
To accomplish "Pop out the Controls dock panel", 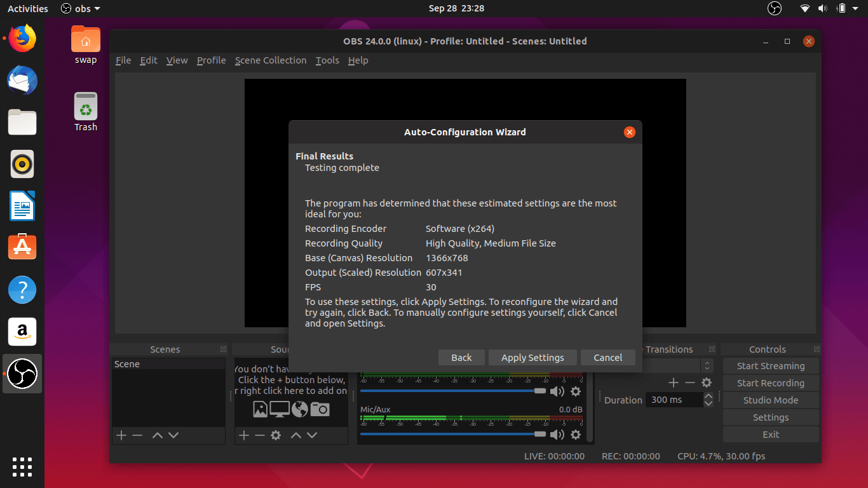I will [x=815, y=349].
